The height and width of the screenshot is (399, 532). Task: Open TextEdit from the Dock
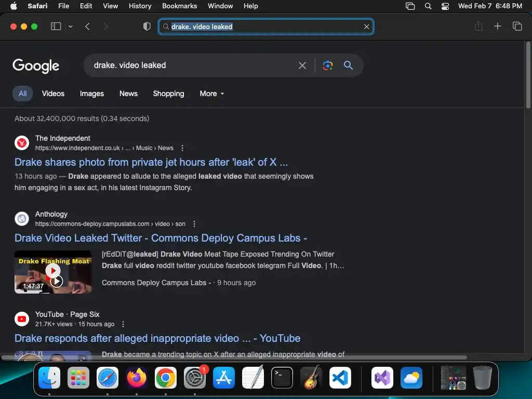pos(253,378)
